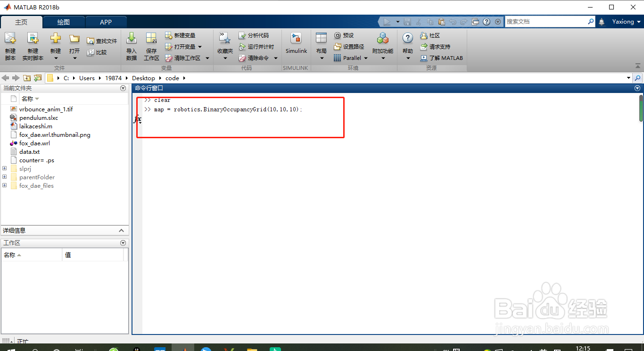
Task: Navigate back in folder toolbar
Action: click(x=6, y=78)
